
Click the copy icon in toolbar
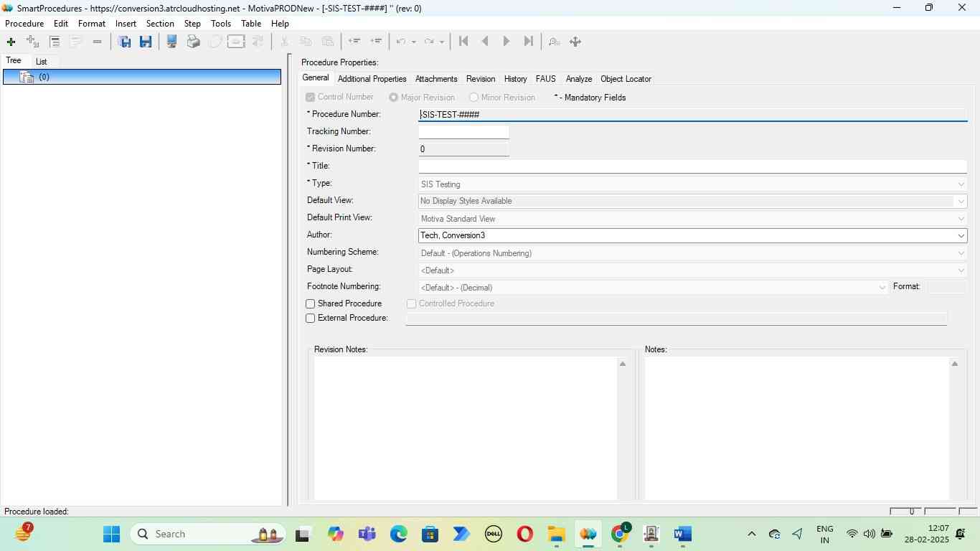tap(306, 42)
